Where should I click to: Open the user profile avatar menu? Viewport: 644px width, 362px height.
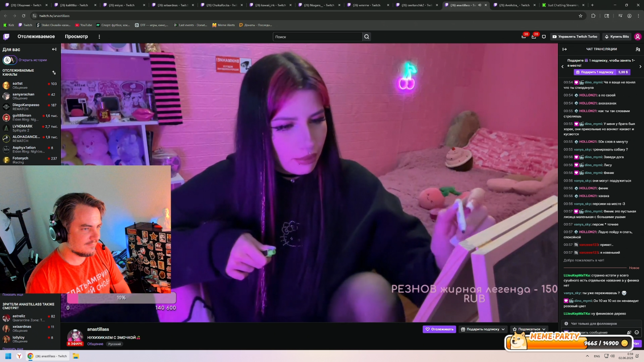coord(638,37)
